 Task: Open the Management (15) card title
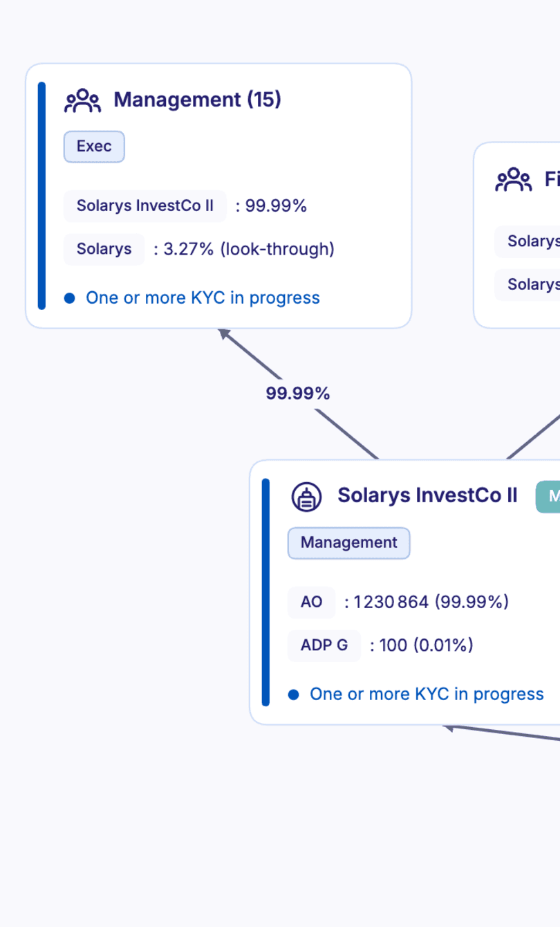point(197,100)
